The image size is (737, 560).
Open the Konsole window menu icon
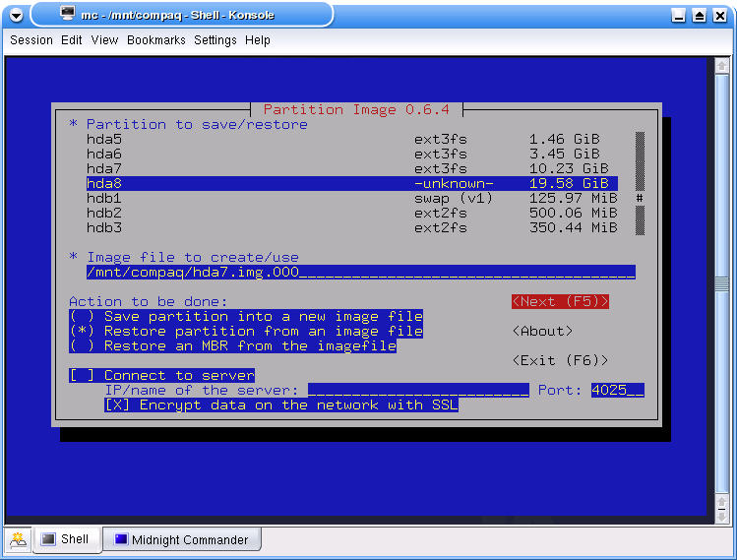[16, 16]
